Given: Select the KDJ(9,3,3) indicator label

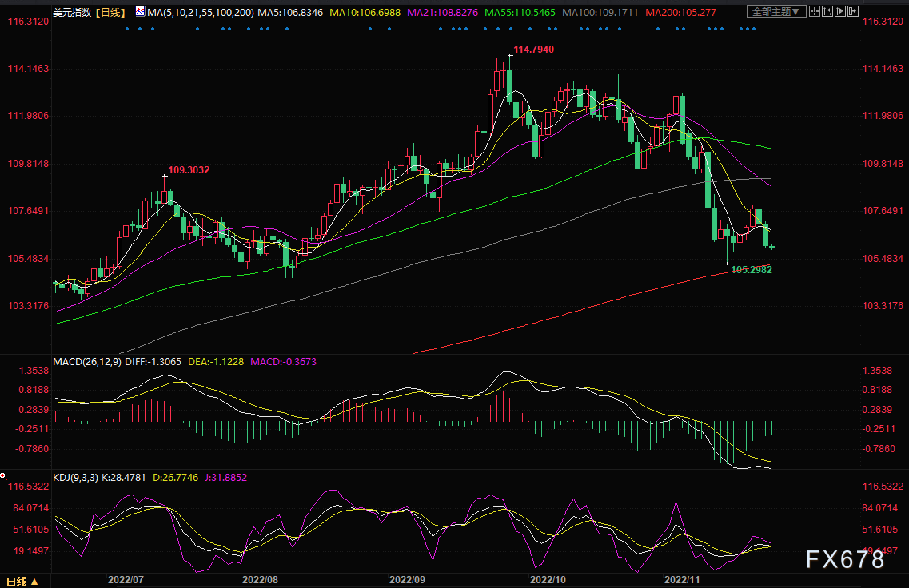Looking at the screenshot, I should tap(77, 477).
